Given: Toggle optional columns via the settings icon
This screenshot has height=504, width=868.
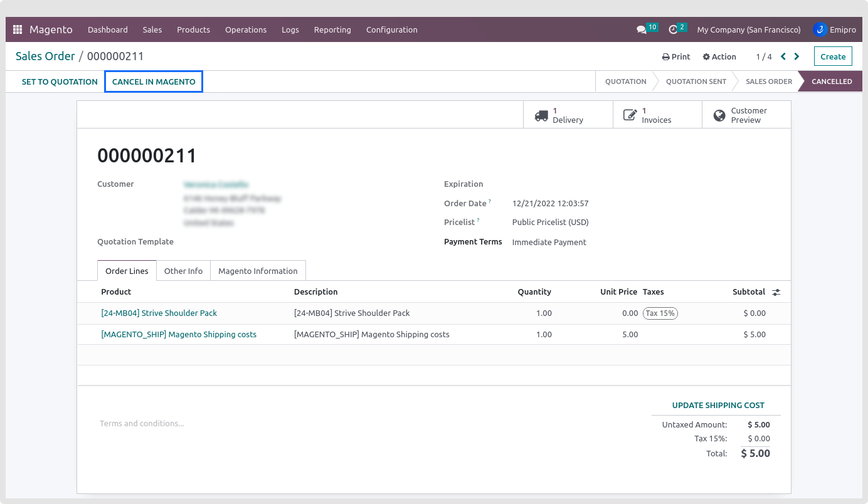Looking at the screenshot, I should coord(776,292).
